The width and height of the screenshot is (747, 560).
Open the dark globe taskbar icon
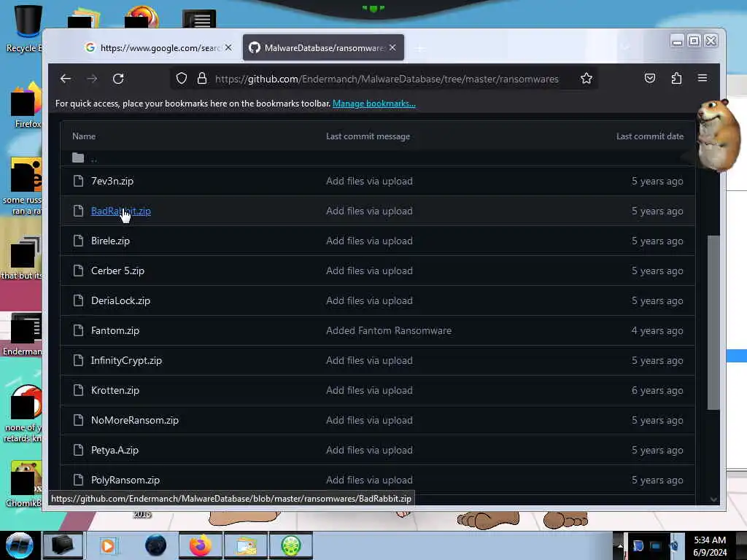coord(155,545)
